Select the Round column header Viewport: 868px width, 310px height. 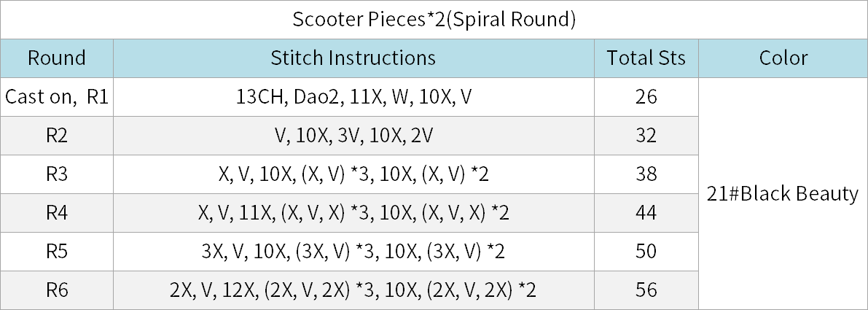[x=57, y=58]
